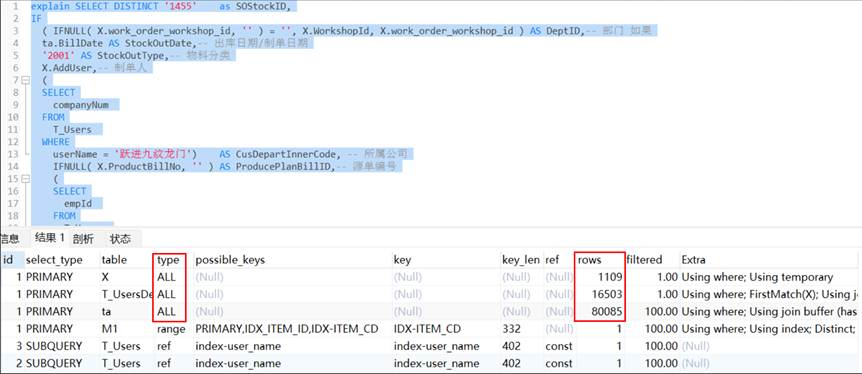This screenshot has width=862, height=374.
Task: Select the type cell ALL in ta row
Action: pos(167,311)
